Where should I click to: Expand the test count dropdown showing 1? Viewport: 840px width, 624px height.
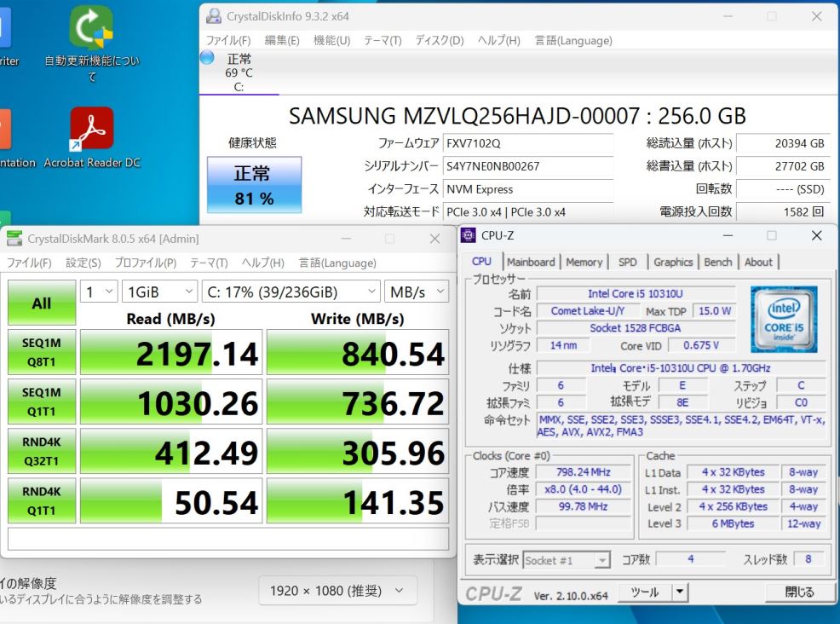[x=99, y=292]
